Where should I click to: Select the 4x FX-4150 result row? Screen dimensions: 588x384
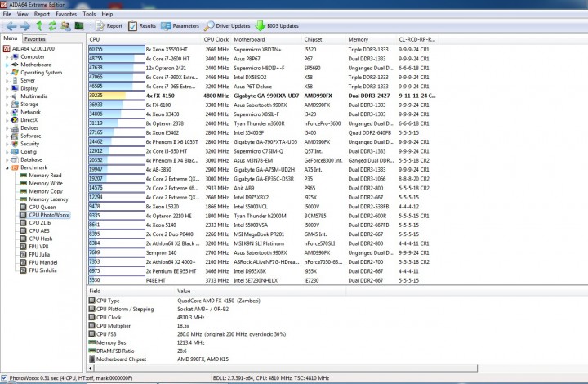pos(262,96)
